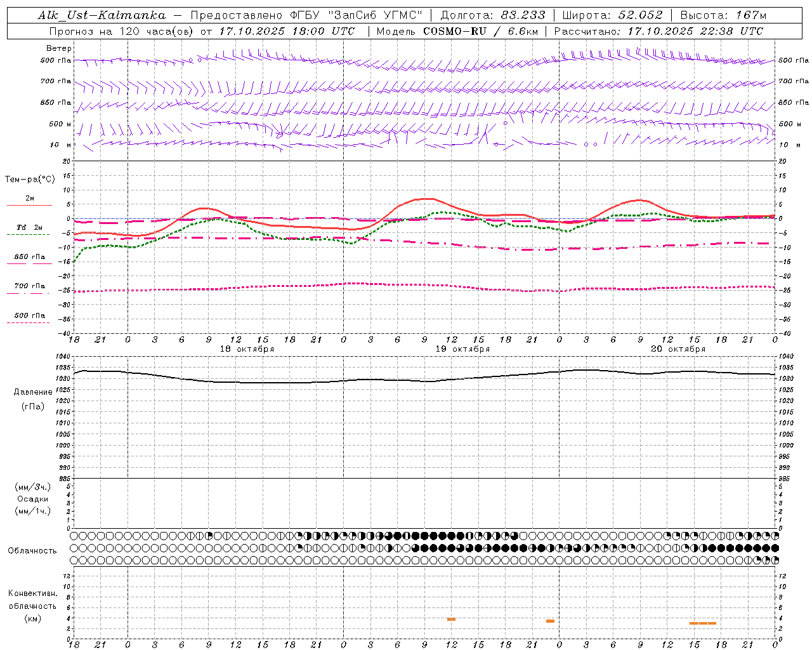This screenshot has height=650, width=812.
Task: Select the text Предоставлено ФГБУ "ЗапСиб УГМС"
Action: tap(306, 15)
